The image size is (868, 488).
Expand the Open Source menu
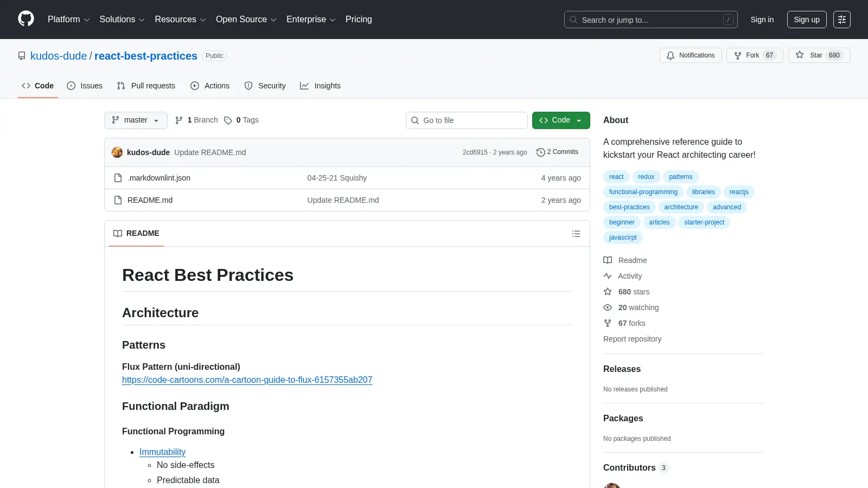tap(246, 20)
